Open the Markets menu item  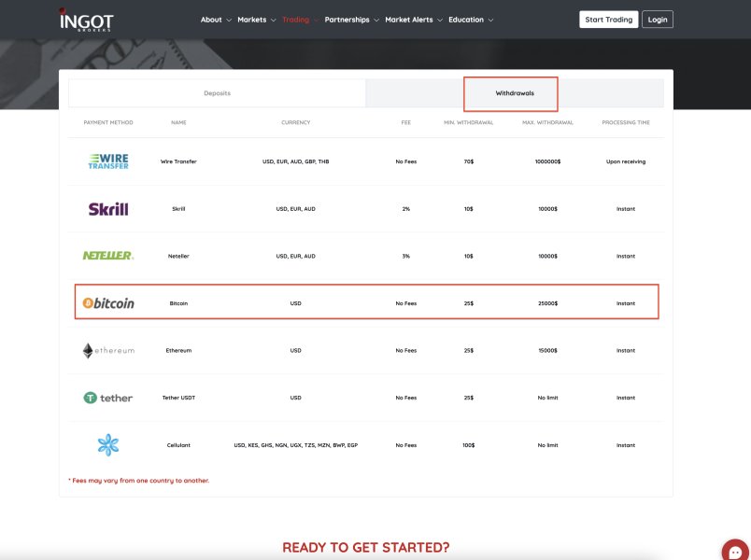pos(252,20)
